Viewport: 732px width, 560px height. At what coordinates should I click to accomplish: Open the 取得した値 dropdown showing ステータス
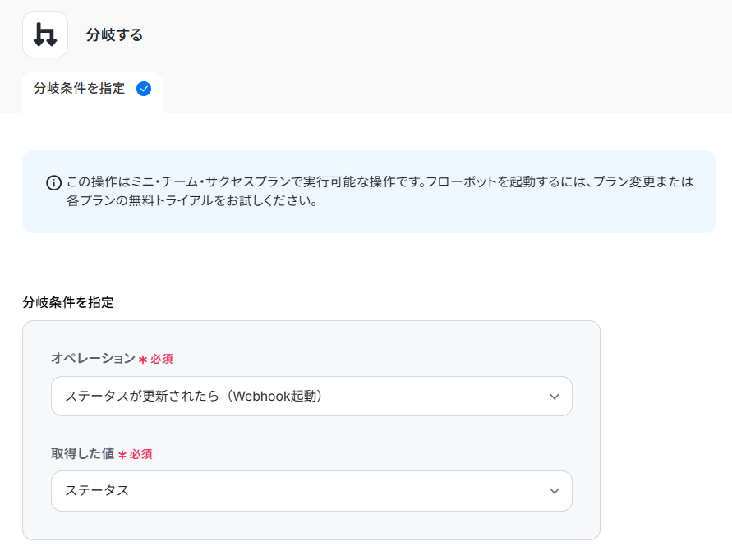pyautogui.click(x=311, y=491)
